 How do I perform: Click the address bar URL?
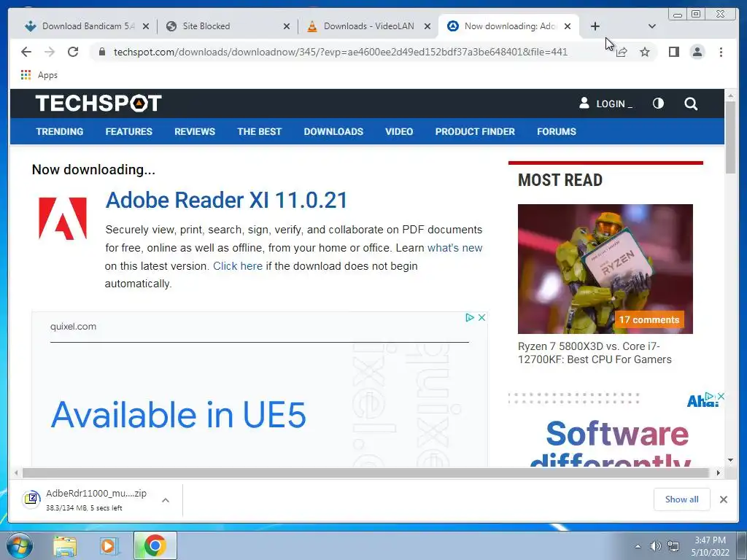[x=340, y=52]
